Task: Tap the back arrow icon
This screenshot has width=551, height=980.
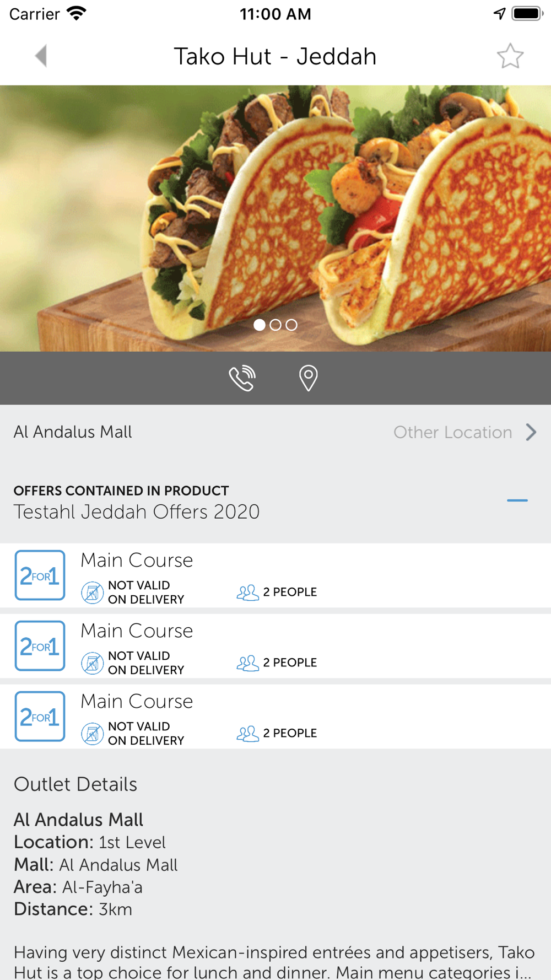Action: pos(41,56)
